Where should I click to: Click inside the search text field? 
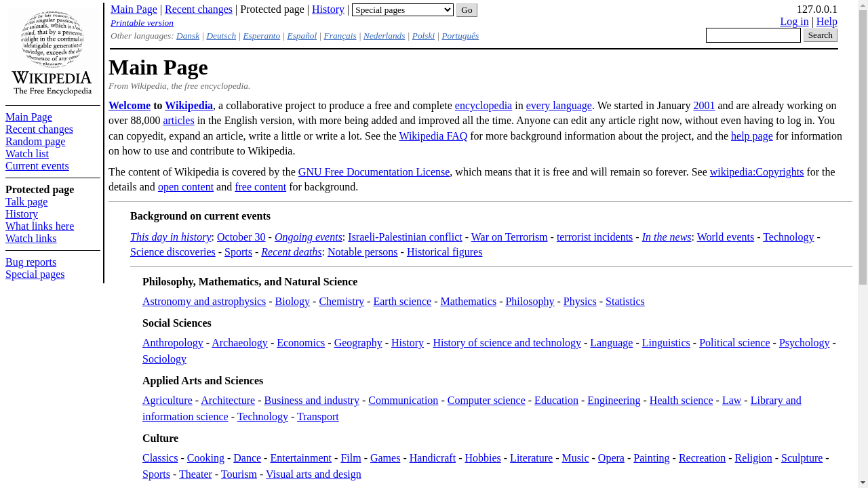pos(753,34)
